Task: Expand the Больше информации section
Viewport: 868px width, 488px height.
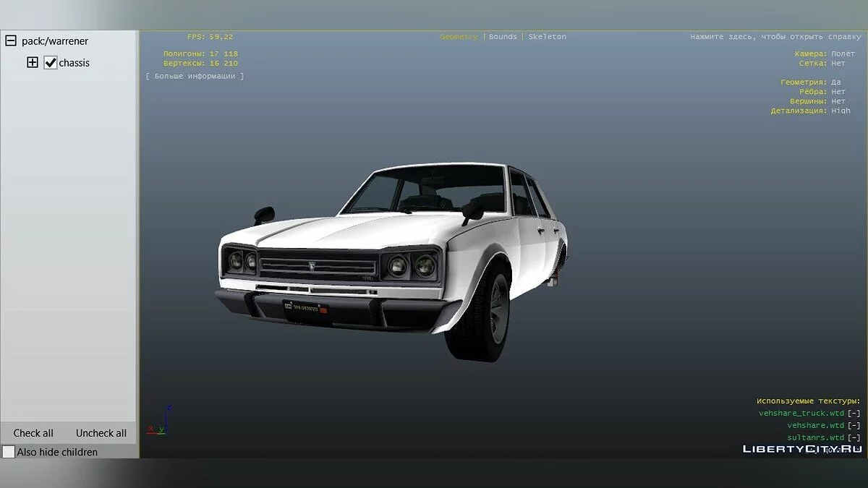Action: 195,76
